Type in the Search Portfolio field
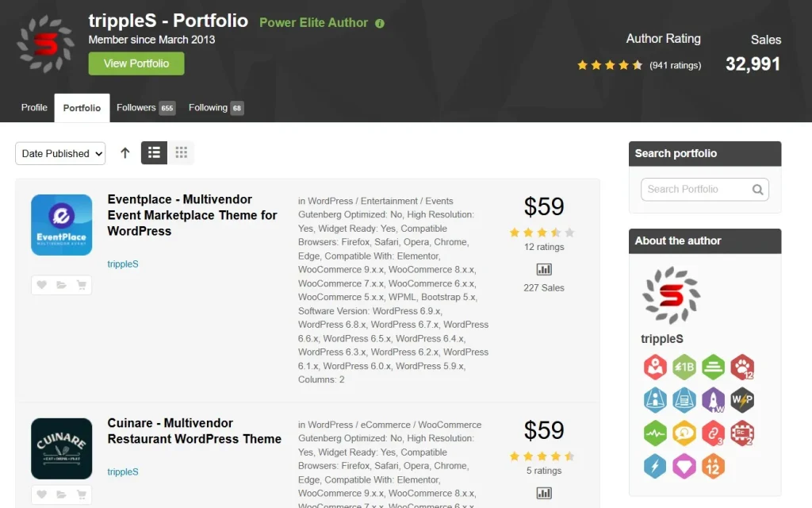The height and width of the screenshot is (508, 812). (x=696, y=190)
